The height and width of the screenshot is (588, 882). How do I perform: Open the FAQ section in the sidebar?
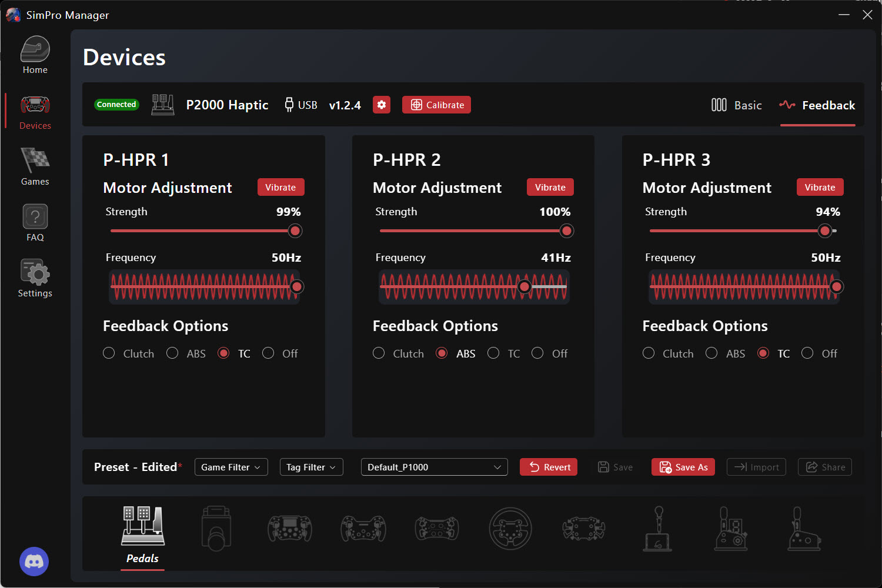point(35,222)
